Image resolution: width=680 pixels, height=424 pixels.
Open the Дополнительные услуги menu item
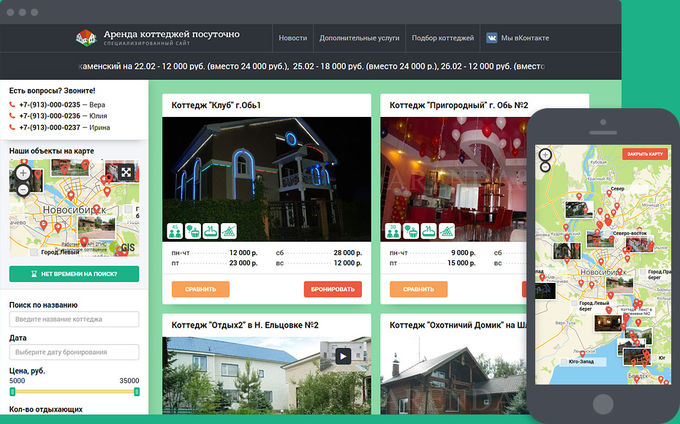point(359,37)
